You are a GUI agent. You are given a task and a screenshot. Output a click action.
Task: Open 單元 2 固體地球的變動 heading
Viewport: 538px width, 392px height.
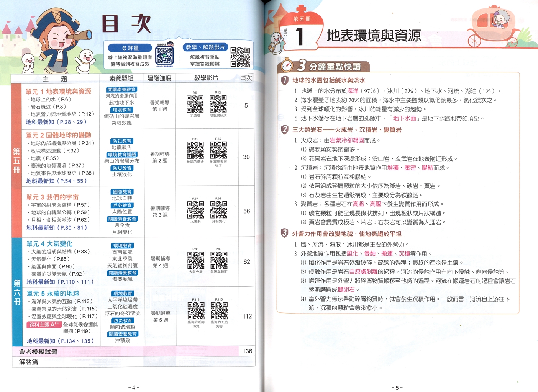59,135
